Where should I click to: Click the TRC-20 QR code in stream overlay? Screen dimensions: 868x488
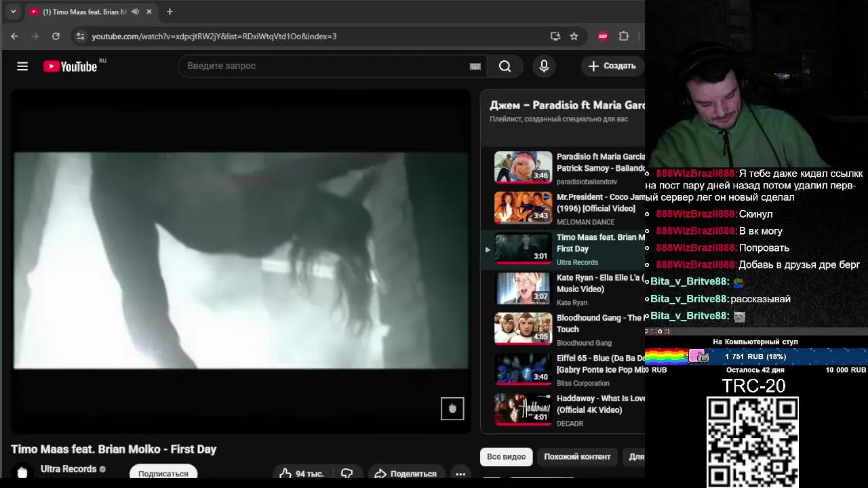click(753, 442)
